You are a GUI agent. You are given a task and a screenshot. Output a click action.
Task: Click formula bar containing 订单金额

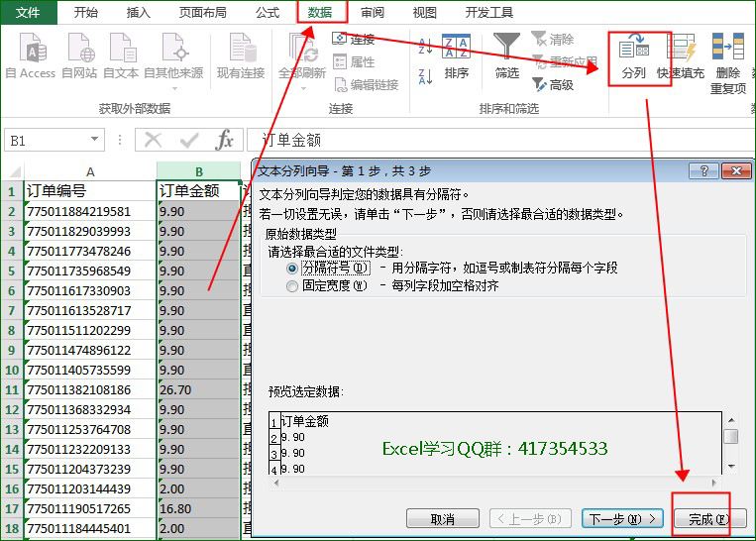pyautogui.click(x=499, y=141)
